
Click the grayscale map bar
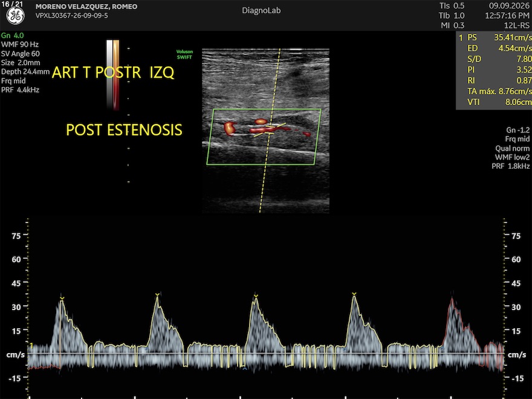point(109,74)
